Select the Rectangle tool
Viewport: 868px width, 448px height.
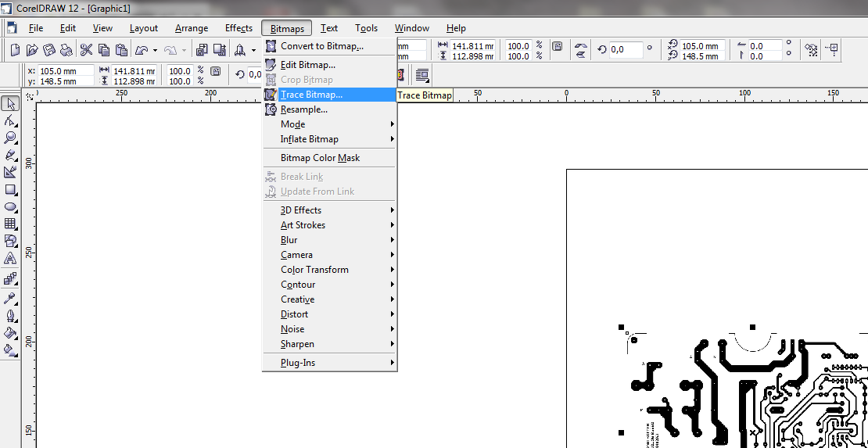[x=10, y=189]
